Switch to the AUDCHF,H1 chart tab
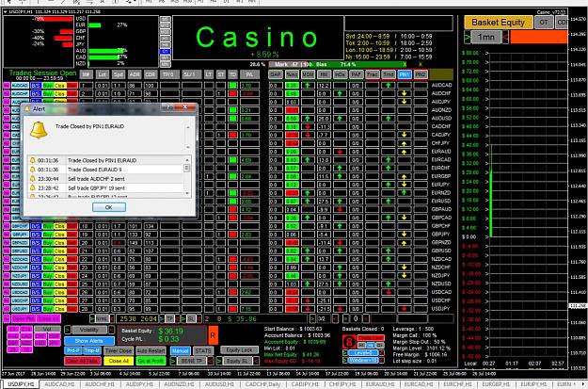The width and height of the screenshot is (588, 389). click(x=100, y=384)
